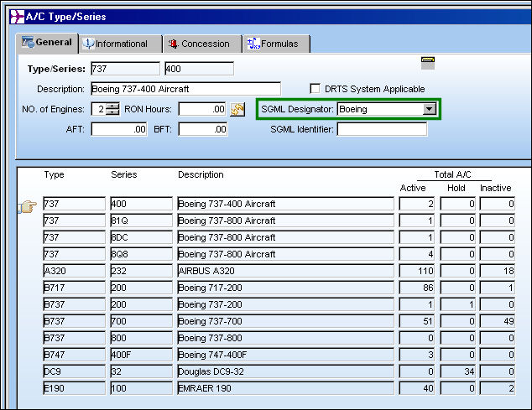The width and height of the screenshot is (532, 410).
Task: Select the EMRAER 190 description cell
Action: pyautogui.click(x=285, y=388)
